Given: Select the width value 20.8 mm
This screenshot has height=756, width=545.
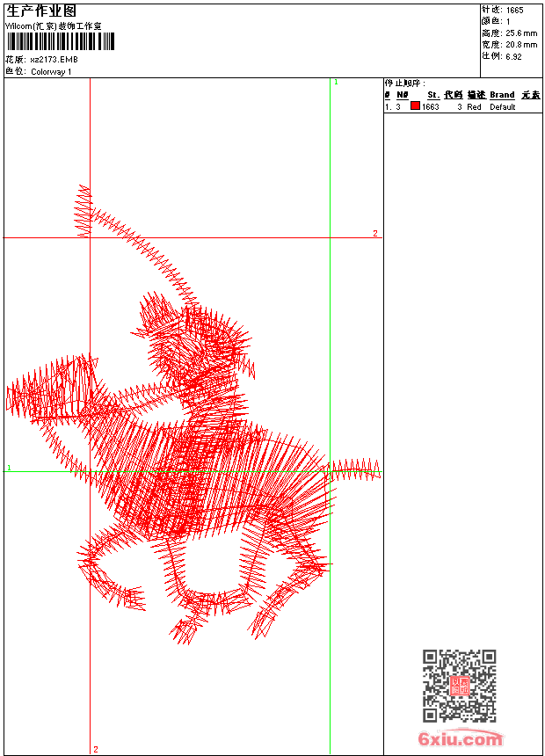Looking at the screenshot, I should [x=521, y=45].
